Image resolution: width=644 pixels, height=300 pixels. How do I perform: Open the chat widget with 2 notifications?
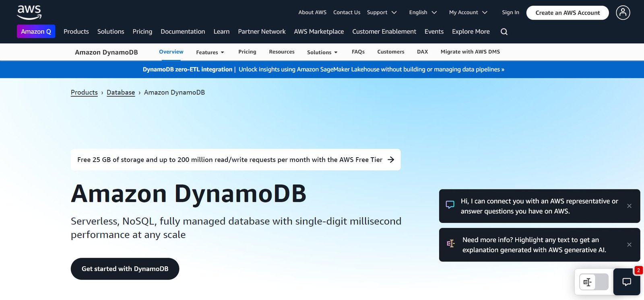[x=627, y=282]
